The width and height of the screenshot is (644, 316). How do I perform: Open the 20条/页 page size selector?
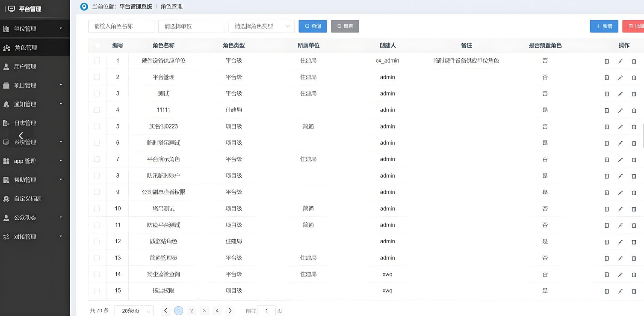pos(134,310)
